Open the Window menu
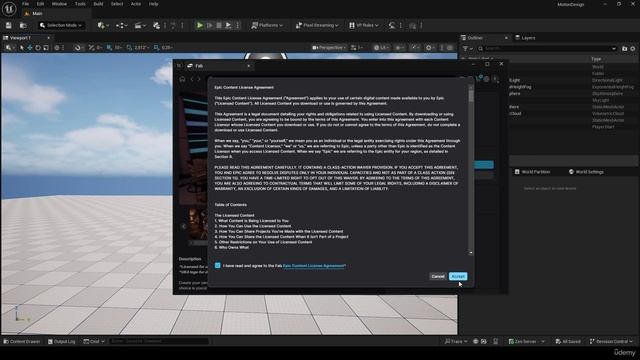The image size is (640, 360). (60, 4)
